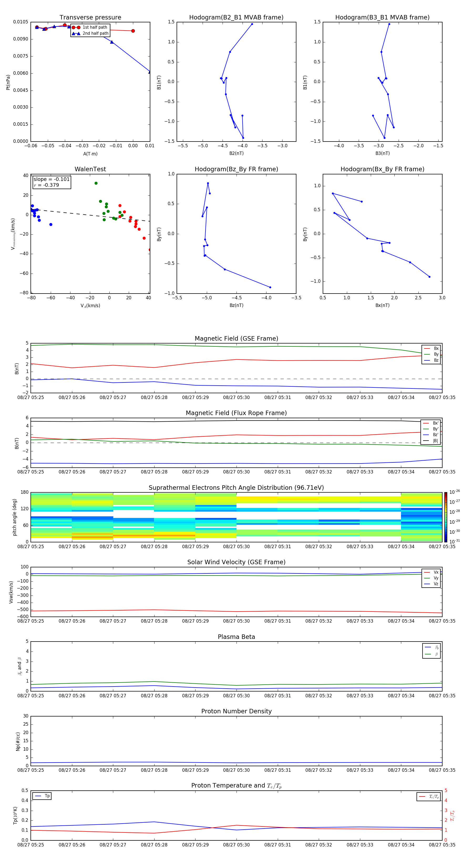Click the red Te/Tp right-axis label
The width and height of the screenshot is (473, 868).
click(453, 815)
